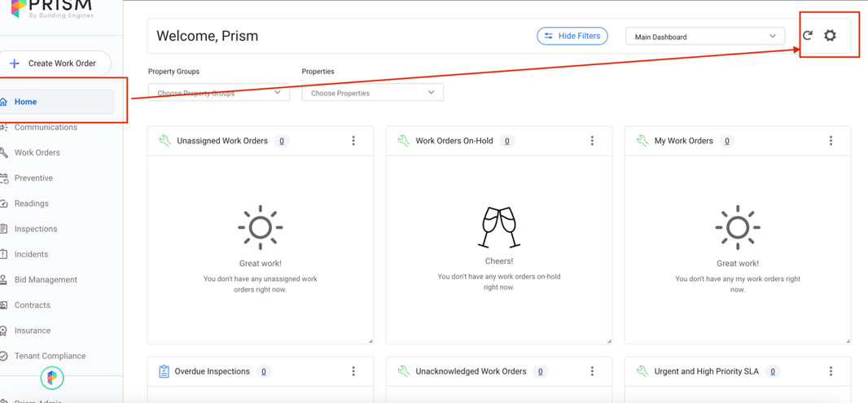Expand the Choose Property Groups dropdown
This screenshot has width=868, height=403.
pyautogui.click(x=218, y=93)
